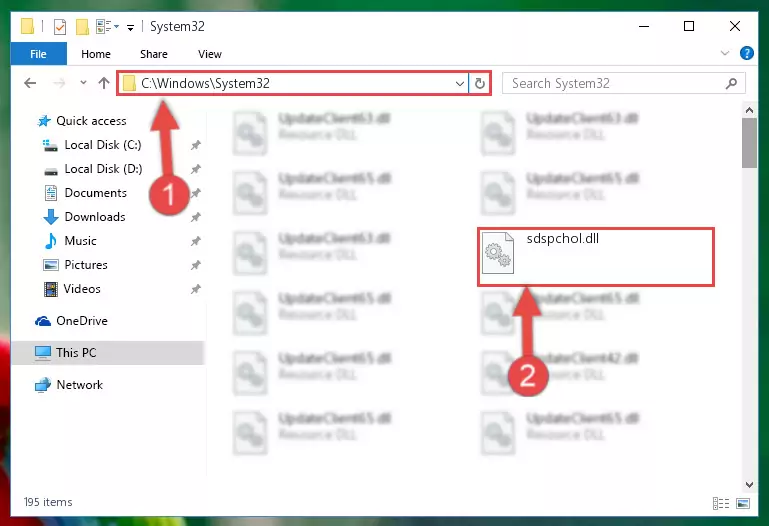769x526 pixels.
Task: Click the pin icon beside Local Disk (D:)
Action: click(196, 169)
